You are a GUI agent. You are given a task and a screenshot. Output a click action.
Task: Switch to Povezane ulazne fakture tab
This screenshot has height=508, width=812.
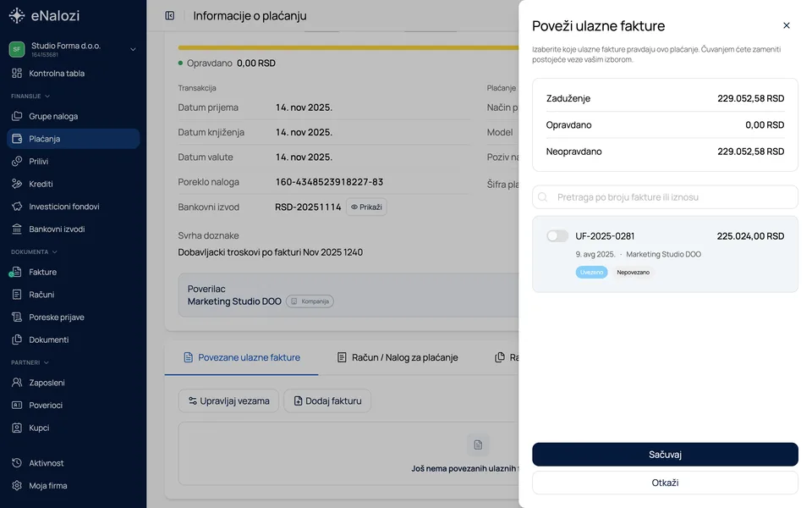242,357
